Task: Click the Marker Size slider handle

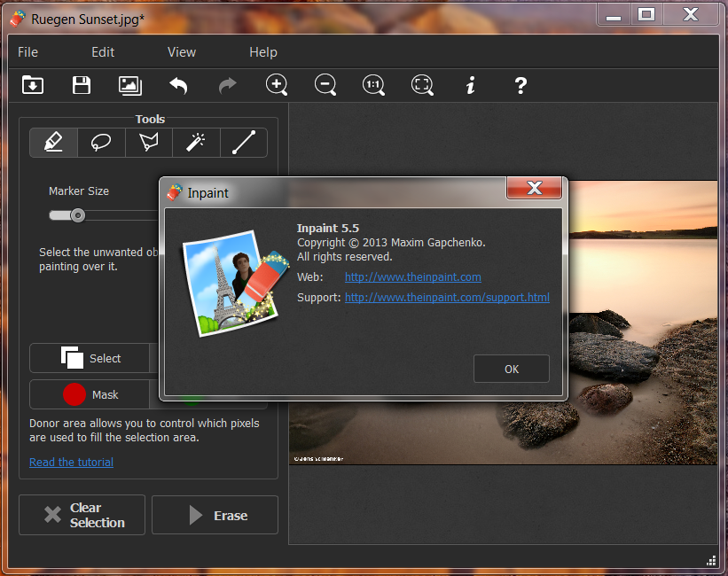Action: tap(77, 215)
